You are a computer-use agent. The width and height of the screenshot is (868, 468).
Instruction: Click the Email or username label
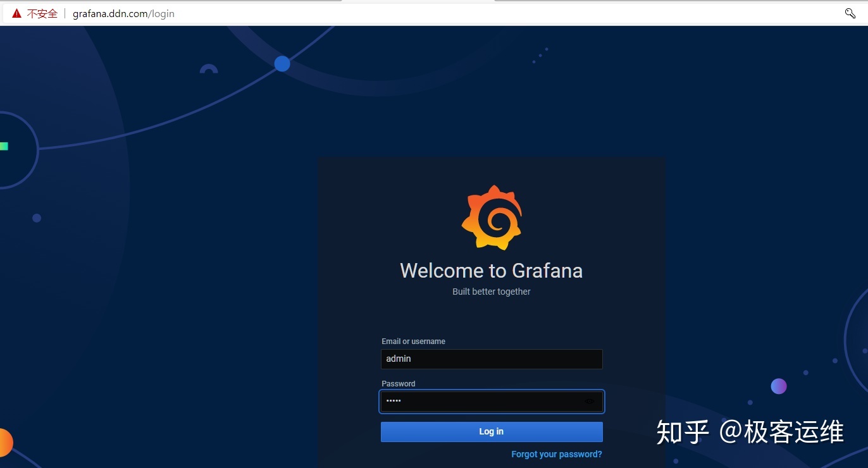click(x=413, y=342)
